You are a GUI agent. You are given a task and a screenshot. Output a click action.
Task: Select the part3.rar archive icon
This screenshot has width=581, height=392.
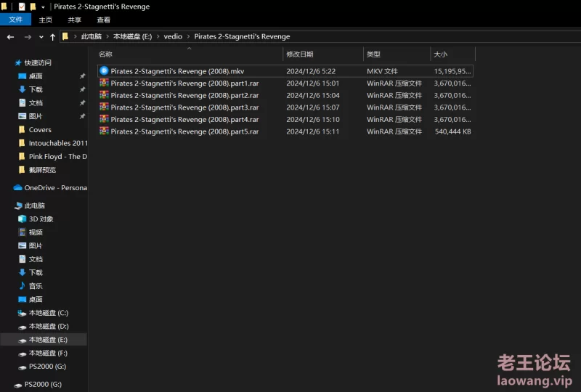click(x=104, y=107)
